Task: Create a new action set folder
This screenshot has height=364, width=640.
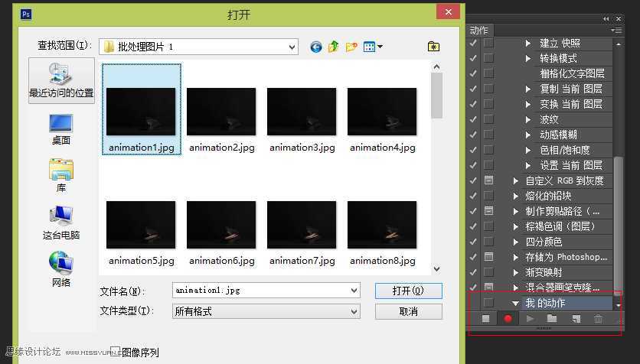Action: coord(552,319)
